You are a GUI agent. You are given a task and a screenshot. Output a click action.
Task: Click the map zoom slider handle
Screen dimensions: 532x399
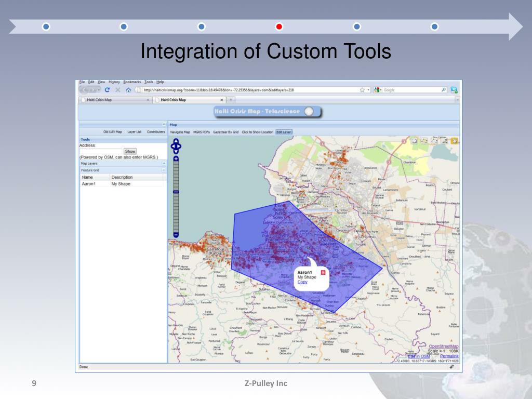(x=176, y=192)
